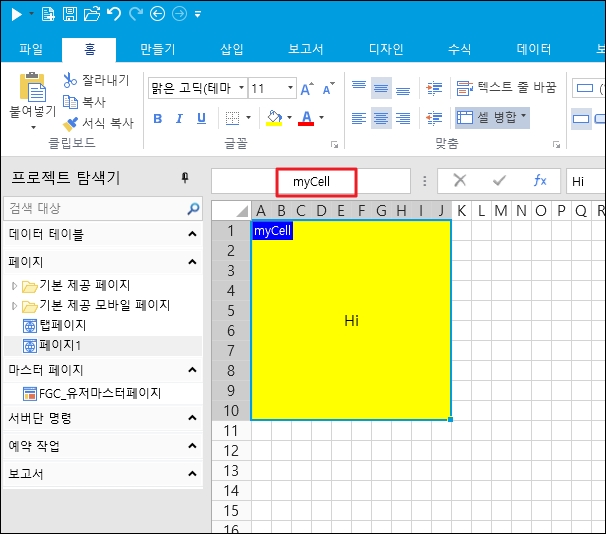Toggle Italic formatting

point(180,119)
